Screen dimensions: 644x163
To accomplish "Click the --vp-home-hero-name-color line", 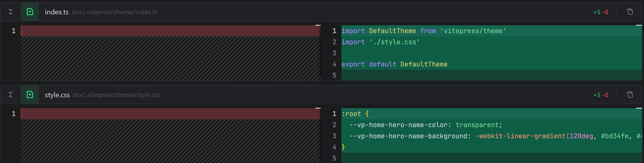I will pyautogui.click(x=426, y=125).
